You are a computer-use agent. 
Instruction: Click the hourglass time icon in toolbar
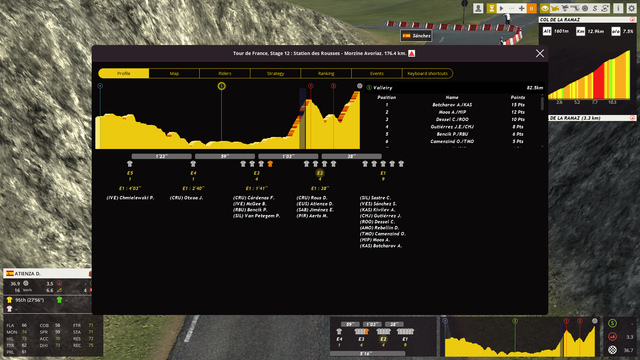click(491, 8)
